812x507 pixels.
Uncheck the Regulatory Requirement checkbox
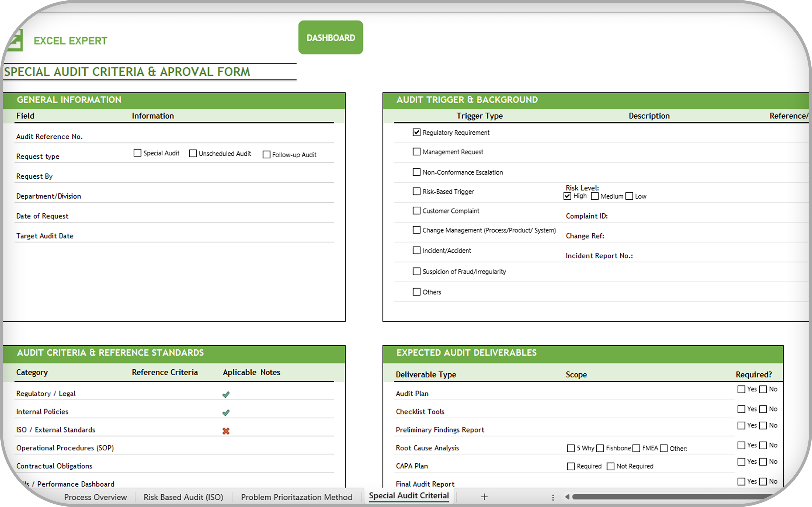417,132
